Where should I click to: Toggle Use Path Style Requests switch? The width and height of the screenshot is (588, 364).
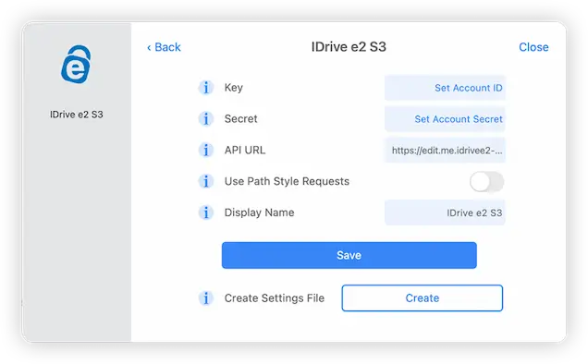(x=486, y=182)
